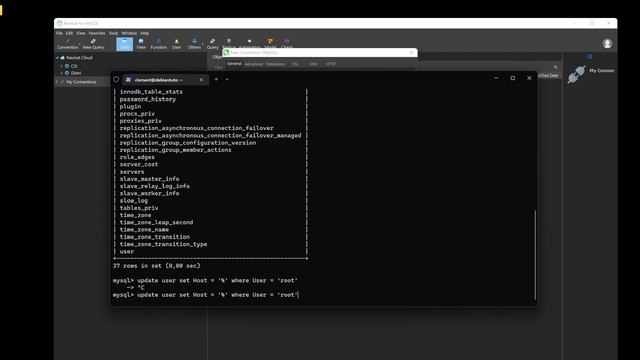Open the Help menu

(144, 33)
